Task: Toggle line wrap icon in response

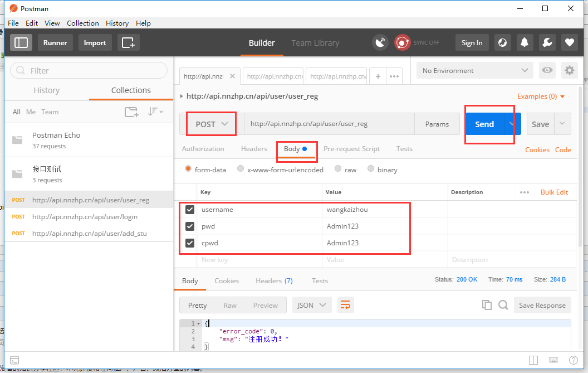Action: [345, 305]
